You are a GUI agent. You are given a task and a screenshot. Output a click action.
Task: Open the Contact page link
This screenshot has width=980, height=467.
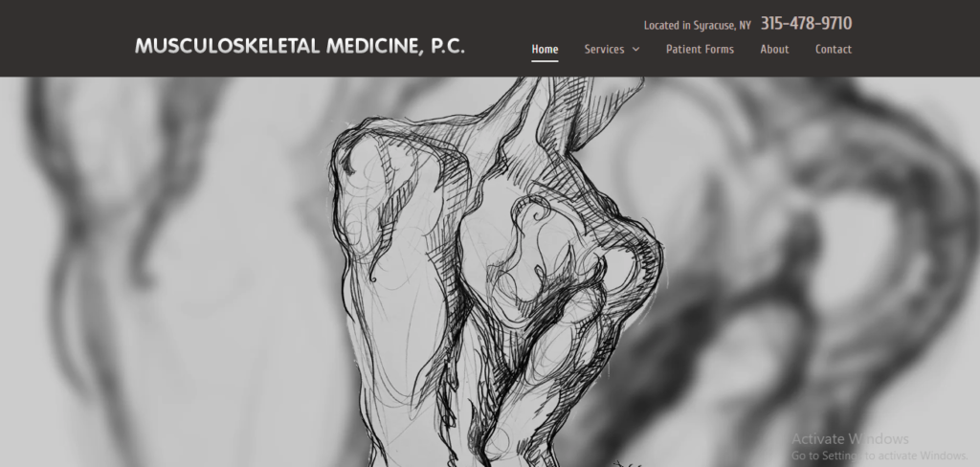pyautogui.click(x=834, y=50)
